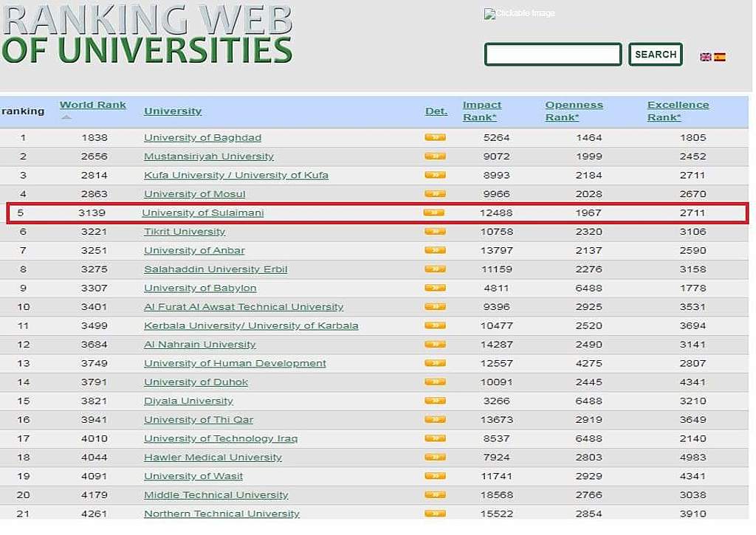Open details icon for Kerbala University row

tap(435, 325)
